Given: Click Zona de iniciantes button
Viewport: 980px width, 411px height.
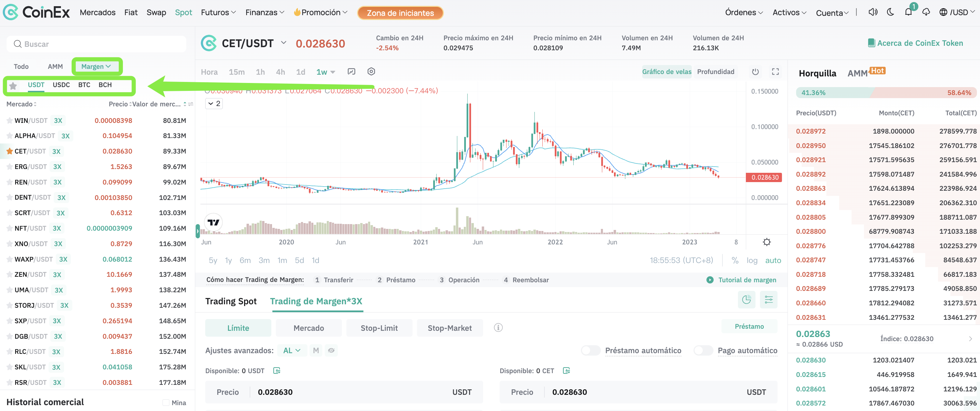Looking at the screenshot, I should pyautogui.click(x=400, y=12).
